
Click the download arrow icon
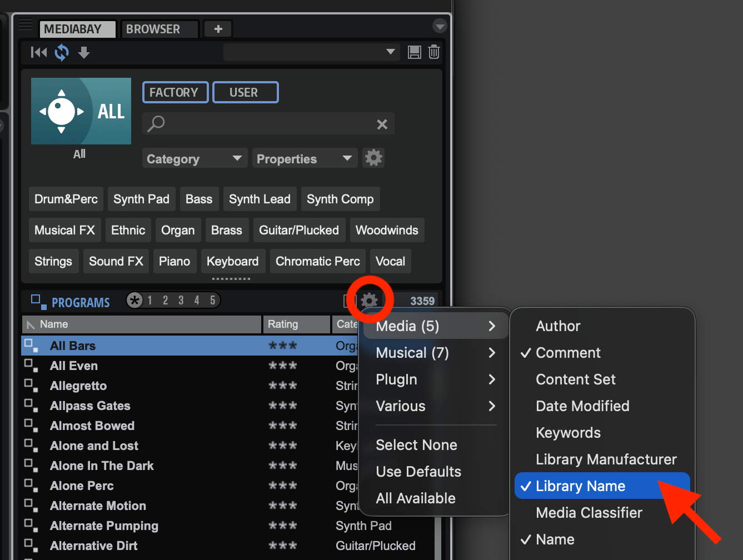tap(84, 52)
